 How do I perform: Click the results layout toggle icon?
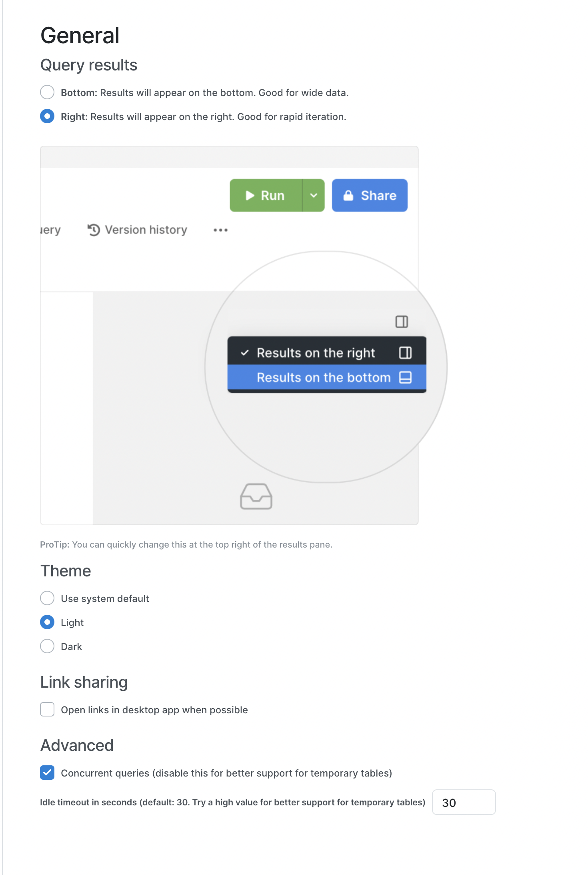point(402,321)
